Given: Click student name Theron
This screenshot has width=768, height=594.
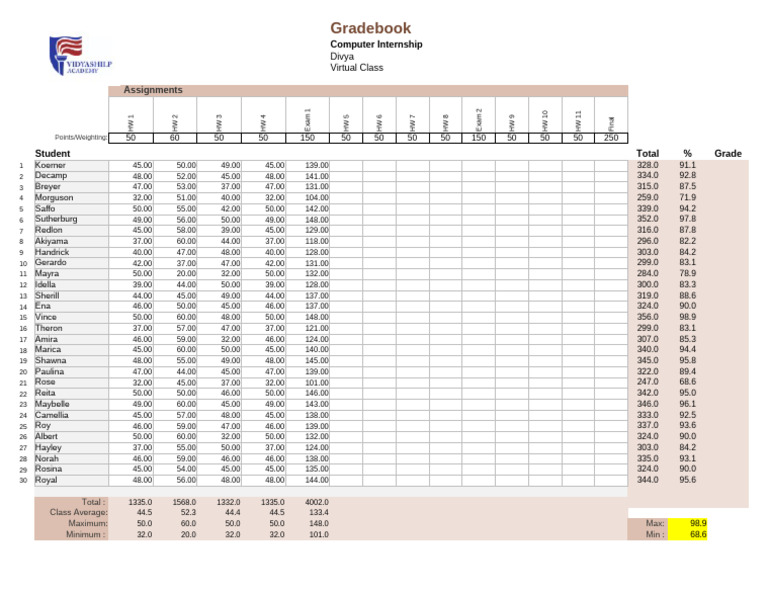Looking at the screenshot, I should (48, 328).
